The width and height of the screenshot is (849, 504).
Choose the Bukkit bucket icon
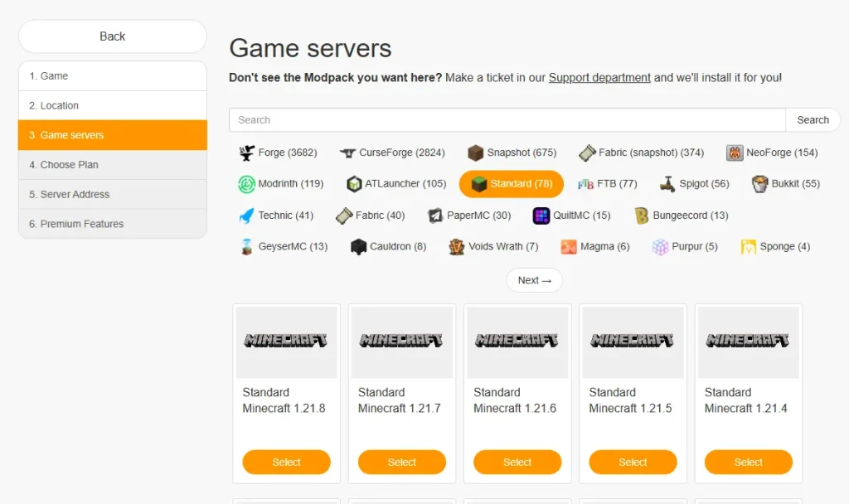click(x=759, y=184)
